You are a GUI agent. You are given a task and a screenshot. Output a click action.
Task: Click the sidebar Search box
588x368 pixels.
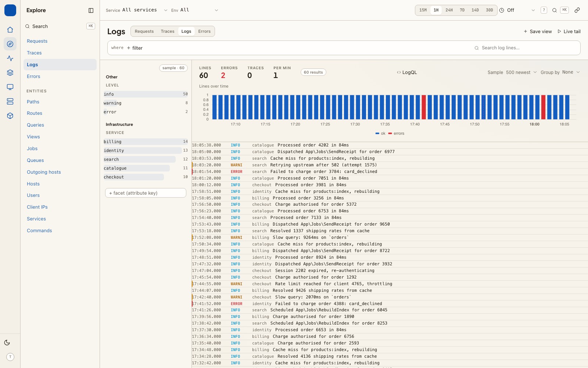tap(60, 26)
